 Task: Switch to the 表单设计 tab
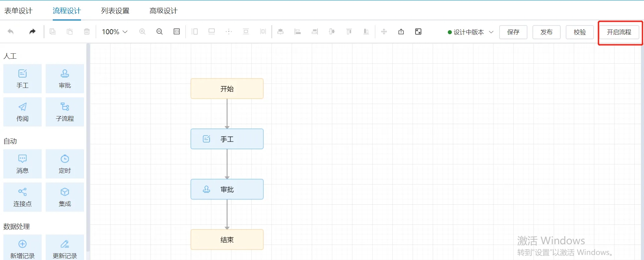click(x=18, y=11)
